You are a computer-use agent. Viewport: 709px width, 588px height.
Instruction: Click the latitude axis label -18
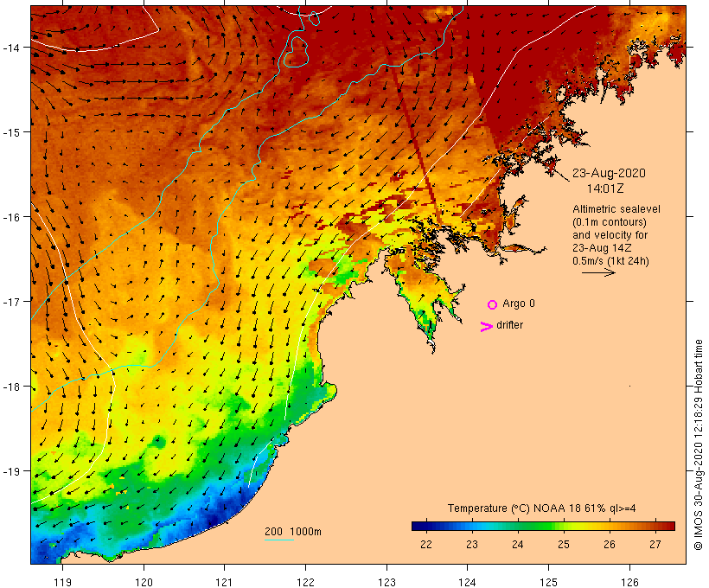[x=10, y=387]
